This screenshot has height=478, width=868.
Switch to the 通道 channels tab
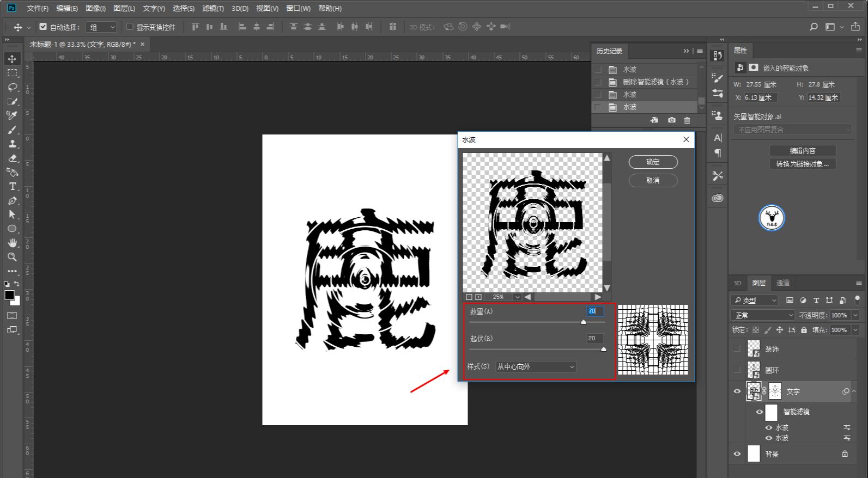pos(783,283)
